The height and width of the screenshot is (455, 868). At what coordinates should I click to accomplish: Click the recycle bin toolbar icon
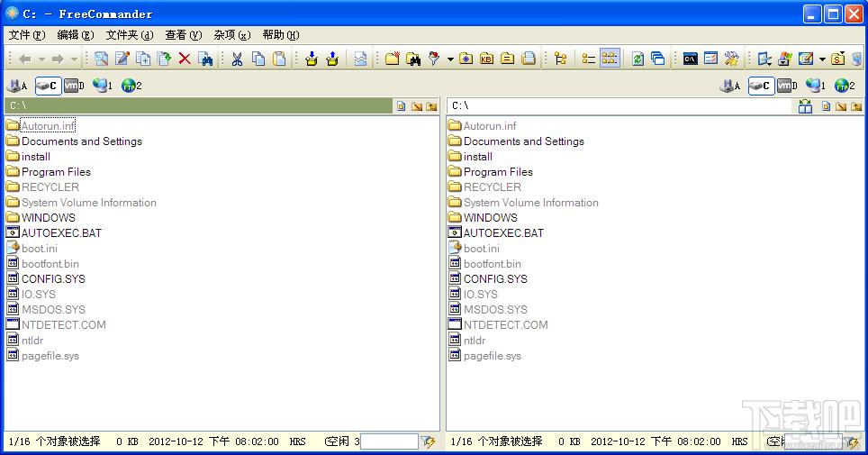[858, 59]
